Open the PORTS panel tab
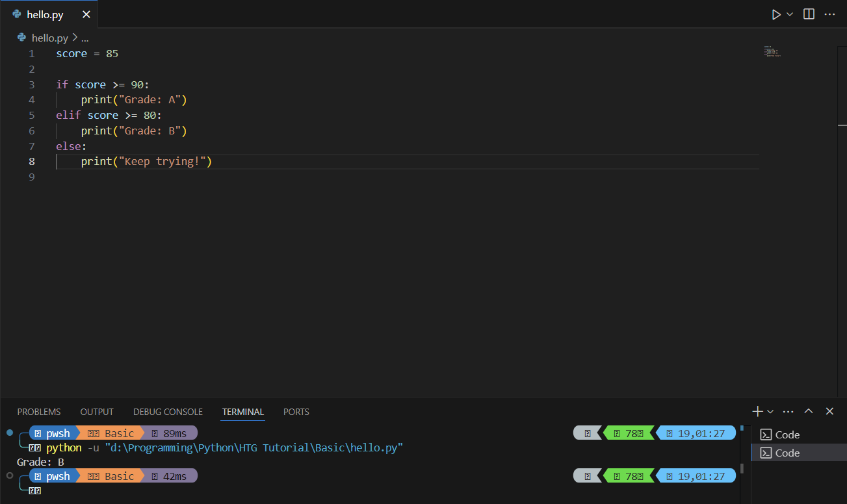This screenshot has width=847, height=504. click(x=296, y=412)
